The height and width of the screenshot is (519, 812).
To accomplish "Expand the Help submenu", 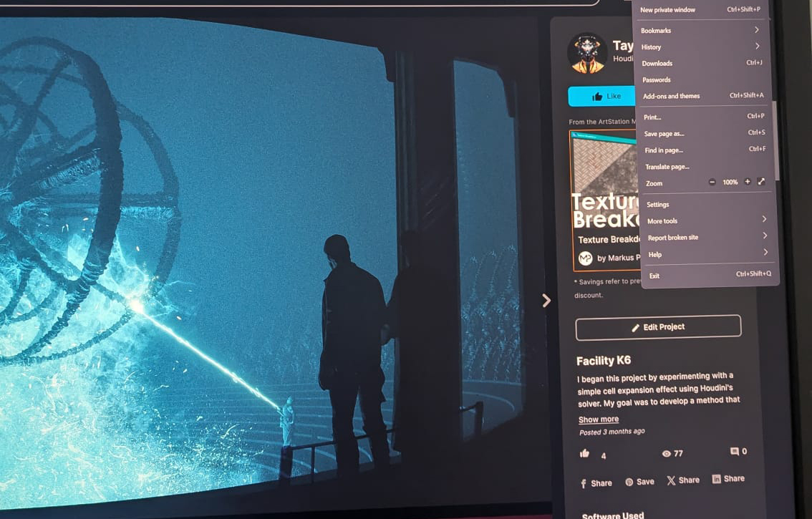I will point(709,254).
